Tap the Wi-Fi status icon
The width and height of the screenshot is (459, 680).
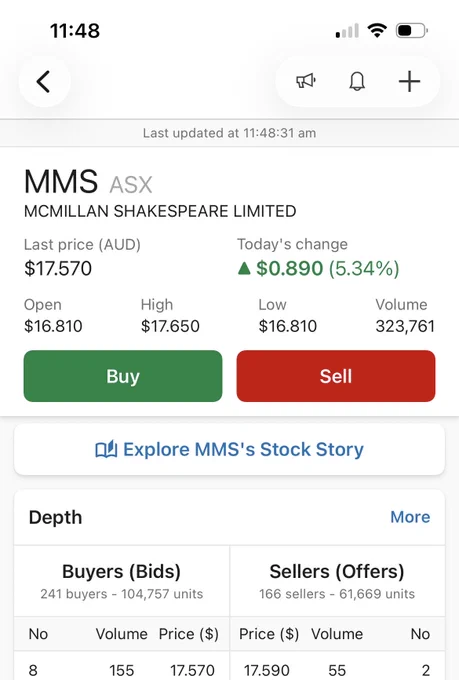(377, 31)
